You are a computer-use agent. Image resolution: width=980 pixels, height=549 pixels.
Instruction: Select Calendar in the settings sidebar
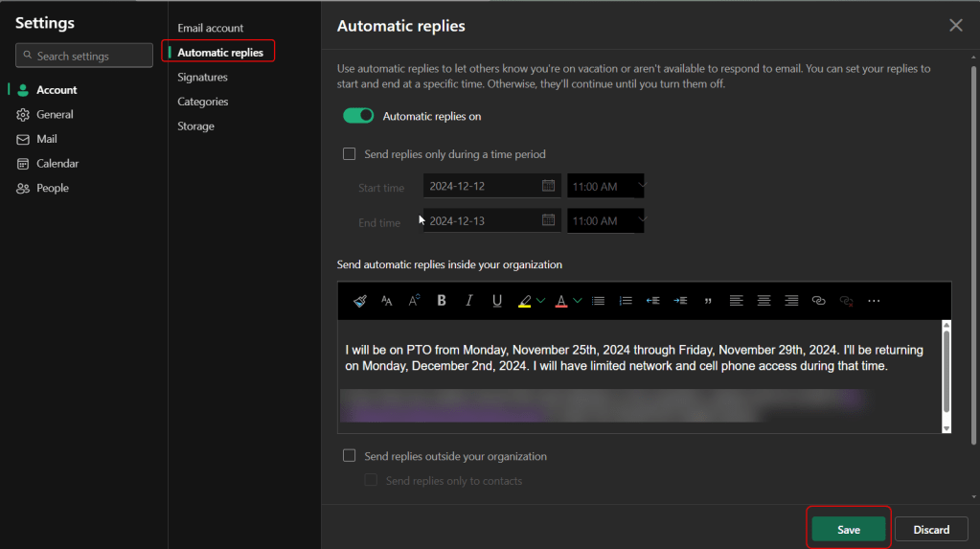click(x=57, y=164)
